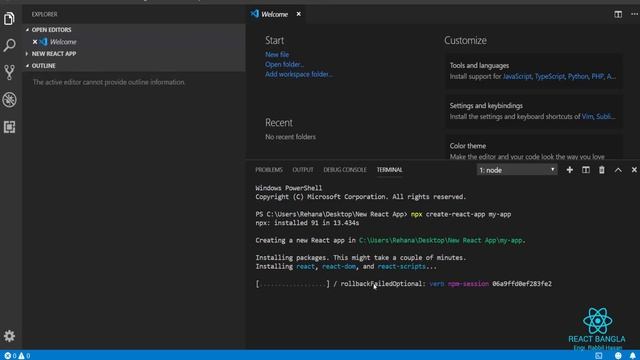Split the terminal panel
The height and width of the screenshot is (360, 640).
pos(586,170)
